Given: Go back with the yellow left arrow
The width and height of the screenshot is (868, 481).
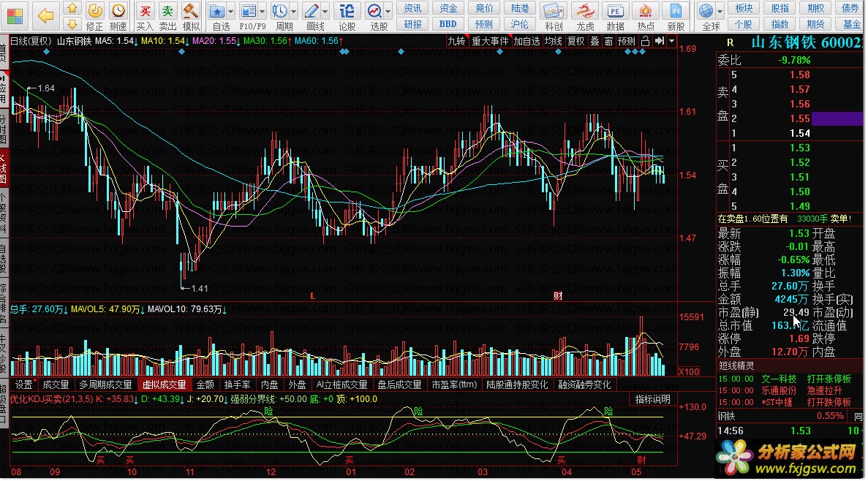Looking at the screenshot, I should click(45, 15).
